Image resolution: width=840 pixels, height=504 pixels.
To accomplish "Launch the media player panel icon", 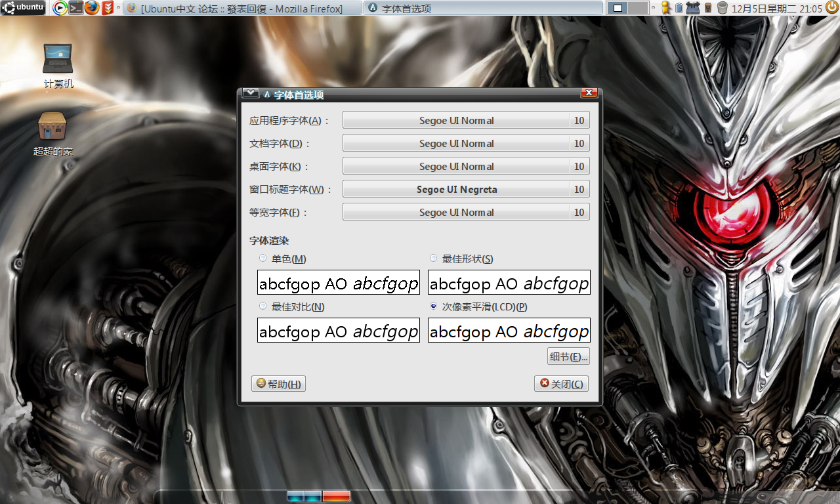I will 60,8.
